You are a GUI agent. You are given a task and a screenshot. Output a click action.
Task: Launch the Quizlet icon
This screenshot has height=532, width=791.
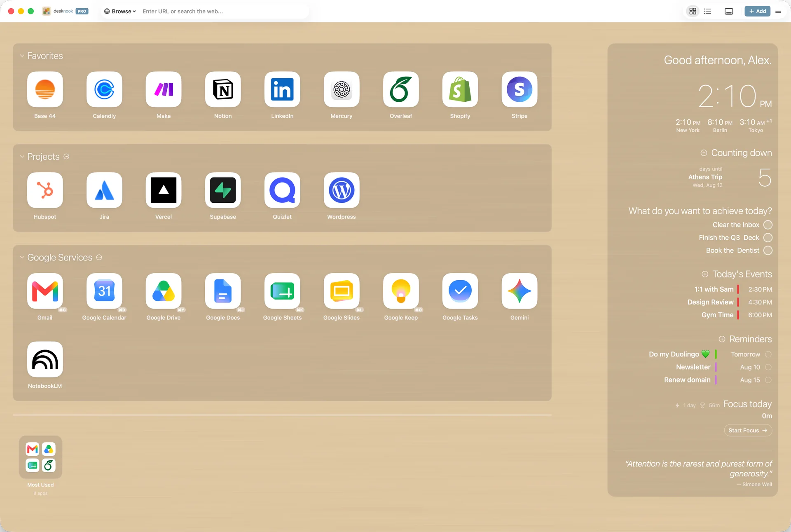(282, 190)
